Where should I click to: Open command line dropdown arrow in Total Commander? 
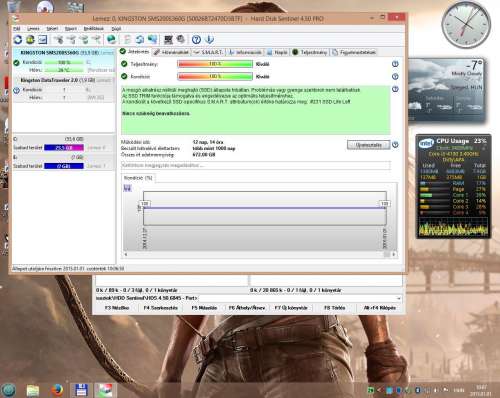pyautogui.click(x=398, y=298)
